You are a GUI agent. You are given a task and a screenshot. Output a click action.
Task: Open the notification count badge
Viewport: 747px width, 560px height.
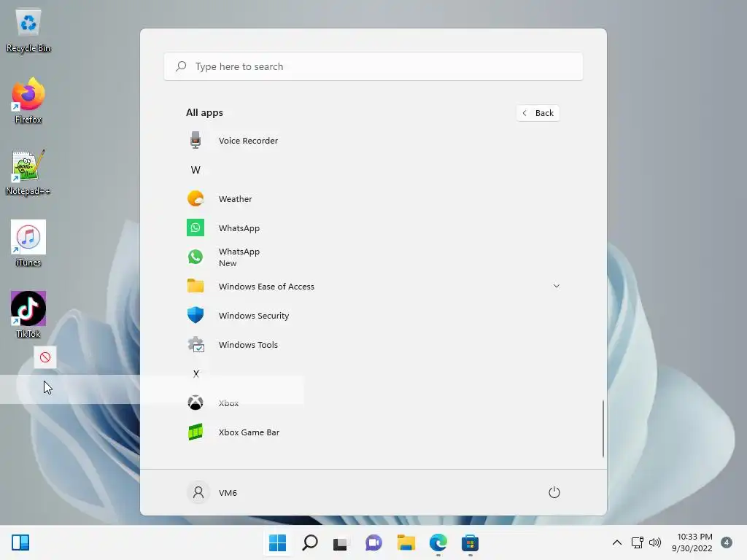click(x=726, y=542)
